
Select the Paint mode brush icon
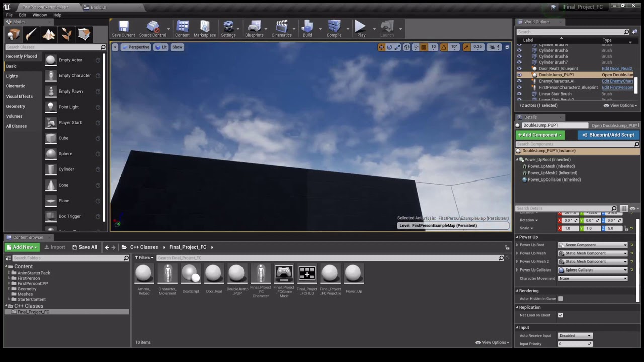point(31,34)
